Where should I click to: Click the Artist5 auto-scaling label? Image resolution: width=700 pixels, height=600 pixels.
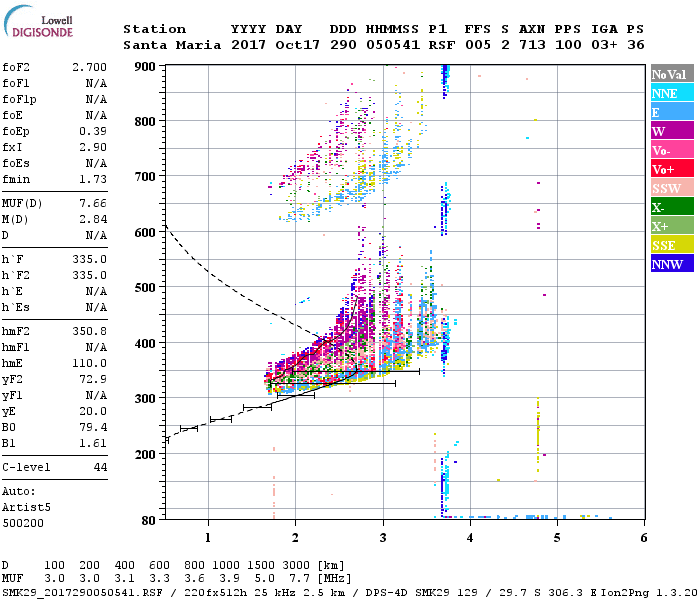tap(26, 508)
